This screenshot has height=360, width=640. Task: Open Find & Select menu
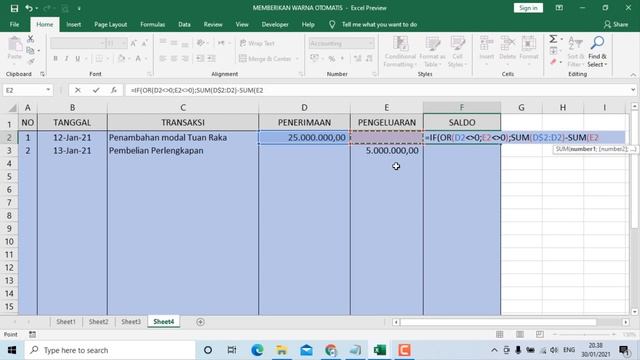point(597,52)
